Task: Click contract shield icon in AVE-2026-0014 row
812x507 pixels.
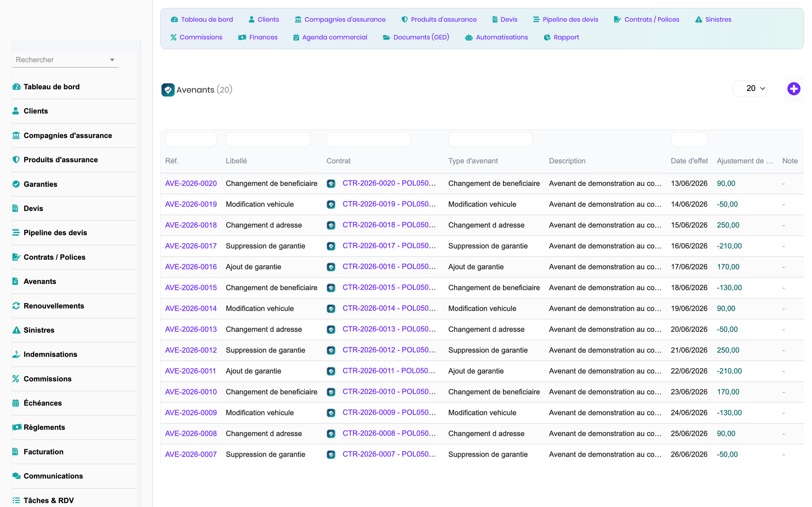Action: pos(331,309)
